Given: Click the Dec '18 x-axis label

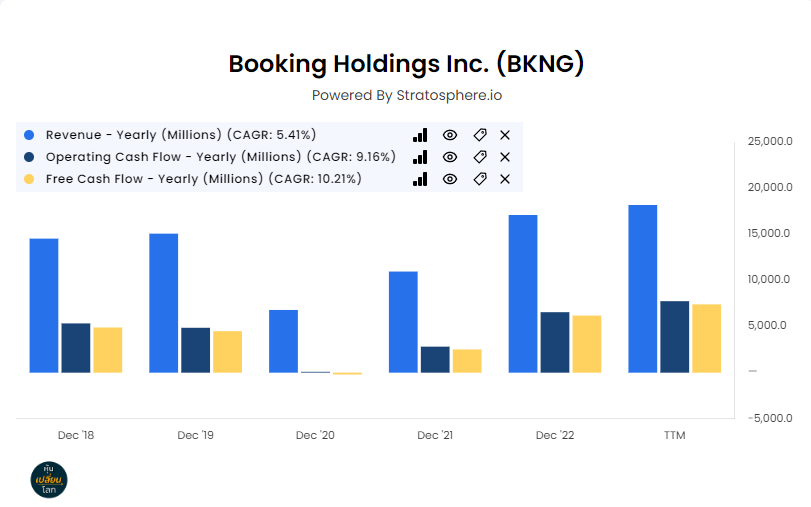Looking at the screenshot, I should click(x=76, y=435).
